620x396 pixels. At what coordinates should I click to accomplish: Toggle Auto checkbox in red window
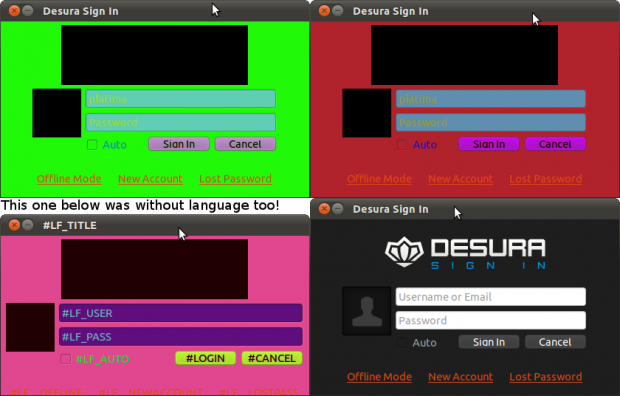point(402,145)
